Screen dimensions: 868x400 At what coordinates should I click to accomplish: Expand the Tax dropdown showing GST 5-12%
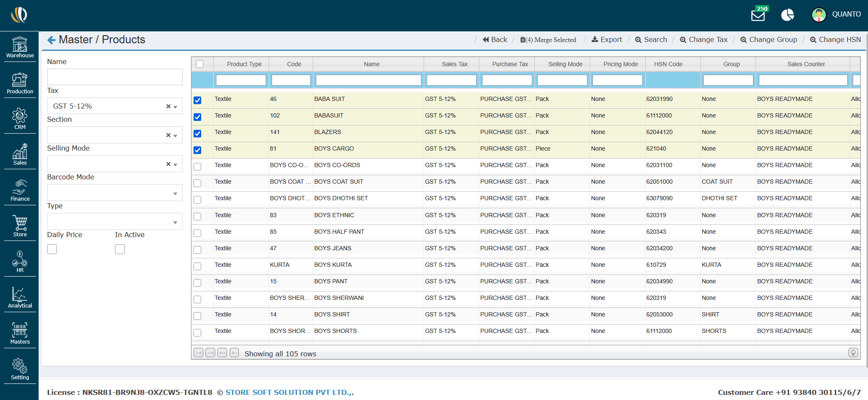coord(175,106)
